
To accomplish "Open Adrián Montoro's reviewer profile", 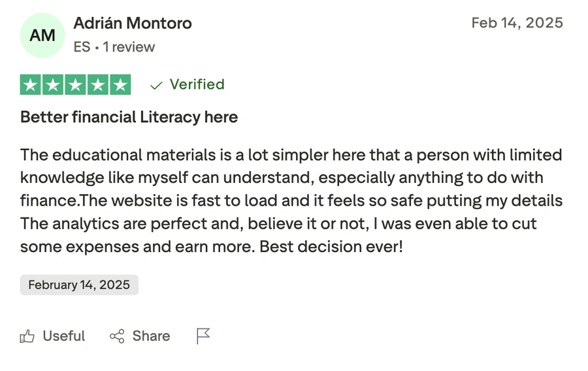I will 133,24.
